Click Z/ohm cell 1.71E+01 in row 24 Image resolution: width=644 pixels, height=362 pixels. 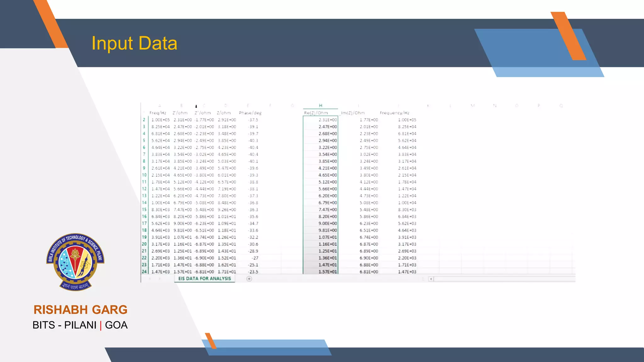[x=227, y=272]
